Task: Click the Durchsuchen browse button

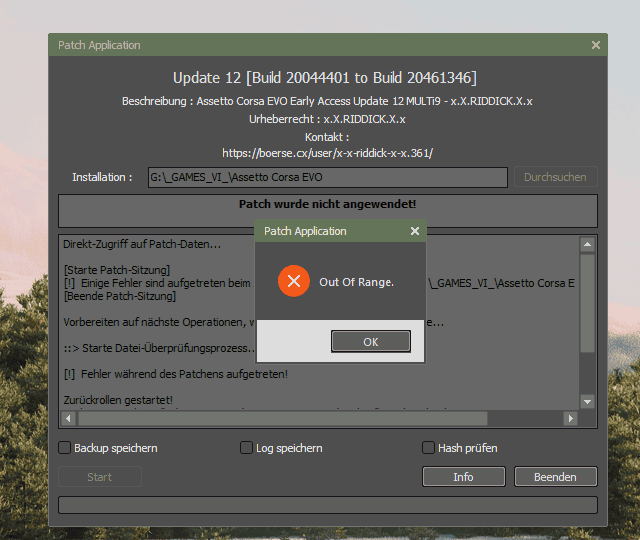Action: point(556,177)
